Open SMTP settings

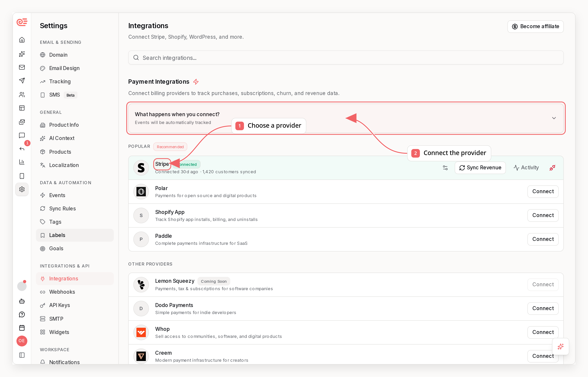click(75, 319)
